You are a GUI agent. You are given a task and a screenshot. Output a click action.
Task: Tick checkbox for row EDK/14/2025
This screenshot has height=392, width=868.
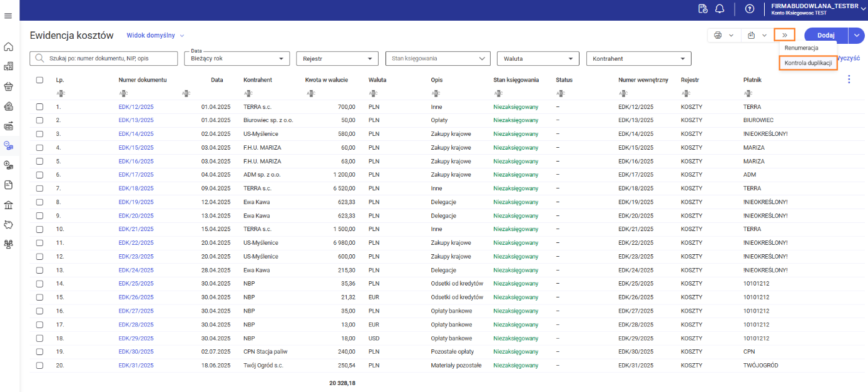pyautogui.click(x=39, y=134)
